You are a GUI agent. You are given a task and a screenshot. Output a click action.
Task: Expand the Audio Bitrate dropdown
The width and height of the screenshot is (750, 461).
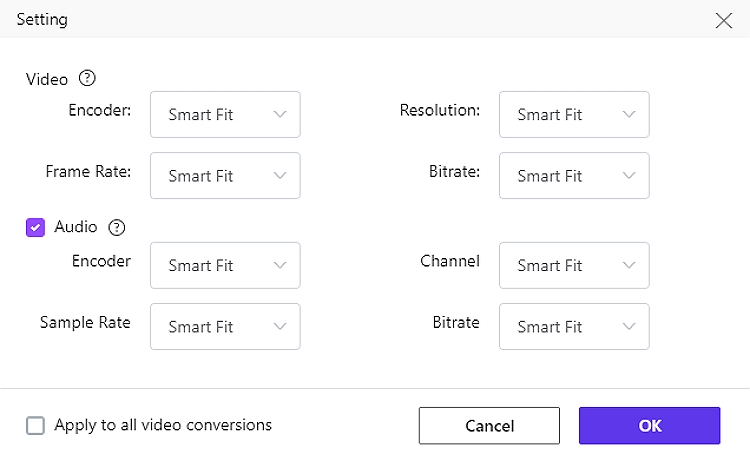point(574,327)
